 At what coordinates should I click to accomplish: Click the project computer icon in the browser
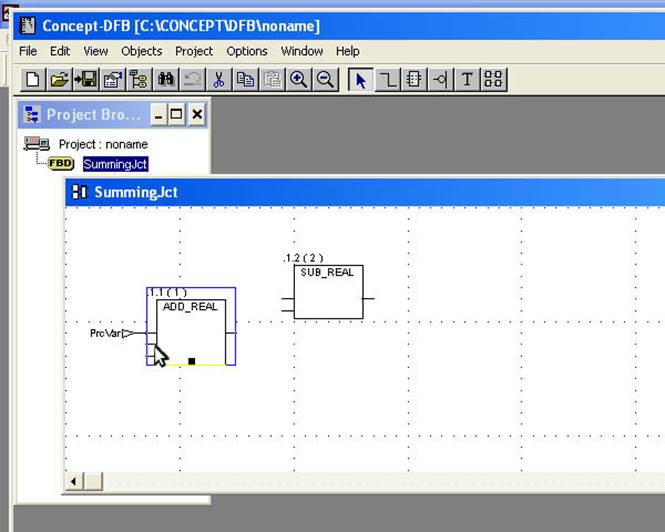click(37, 144)
